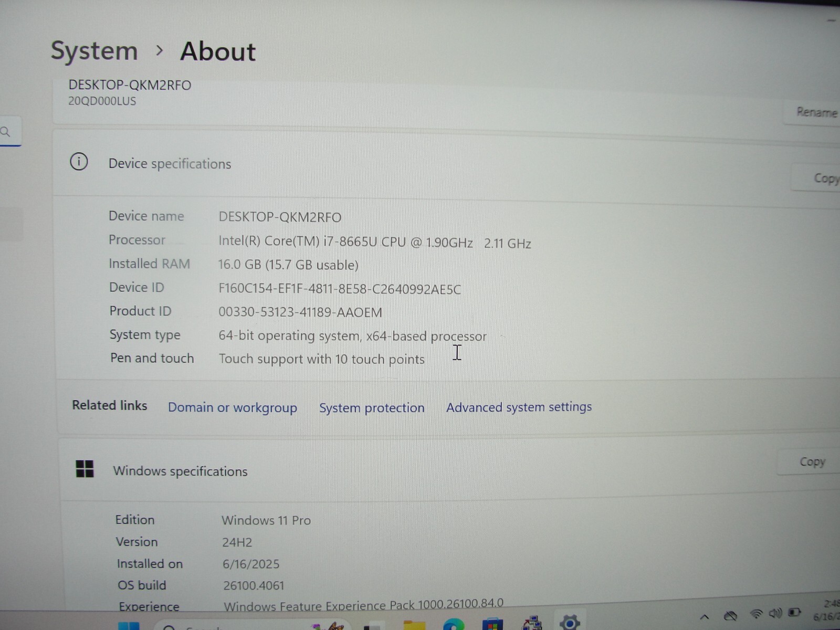
Task: Open File Explorer from taskbar
Action: [x=414, y=625]
